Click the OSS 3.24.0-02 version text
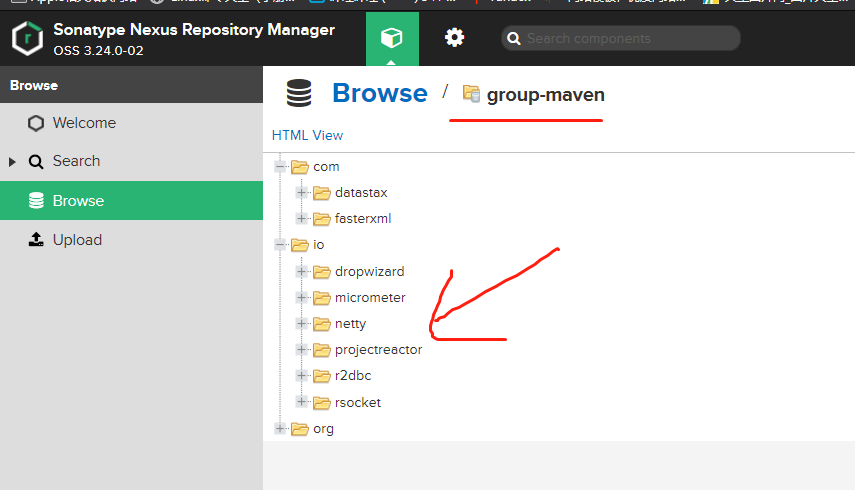Image resolution: width=855 pixels, height=490 pixels. coord(98,51)
